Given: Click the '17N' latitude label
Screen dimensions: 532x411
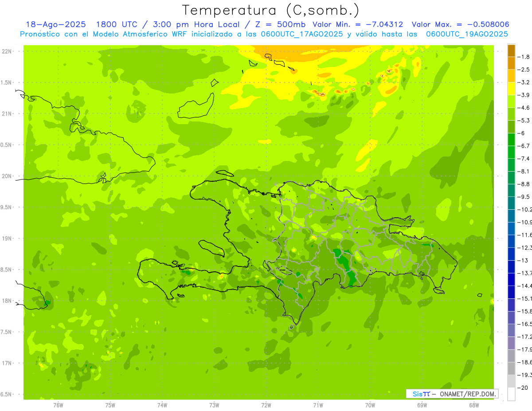Looking at the screenshot, I should click(7, 363).
